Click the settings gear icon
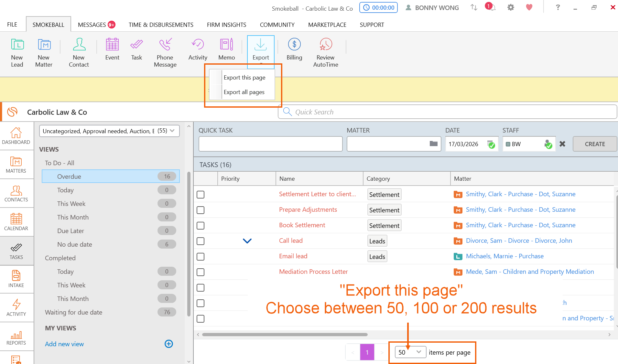Screen dimensions: 618x364 510,7
